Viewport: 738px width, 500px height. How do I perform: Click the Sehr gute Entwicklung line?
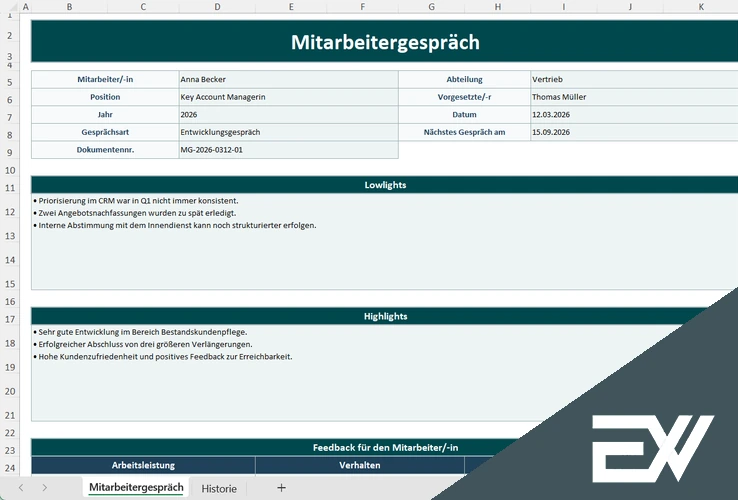[x=140, y=332]
